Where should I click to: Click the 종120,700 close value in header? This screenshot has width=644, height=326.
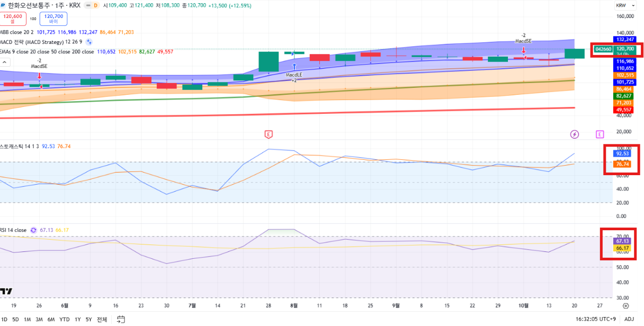[x=194, y=5]
